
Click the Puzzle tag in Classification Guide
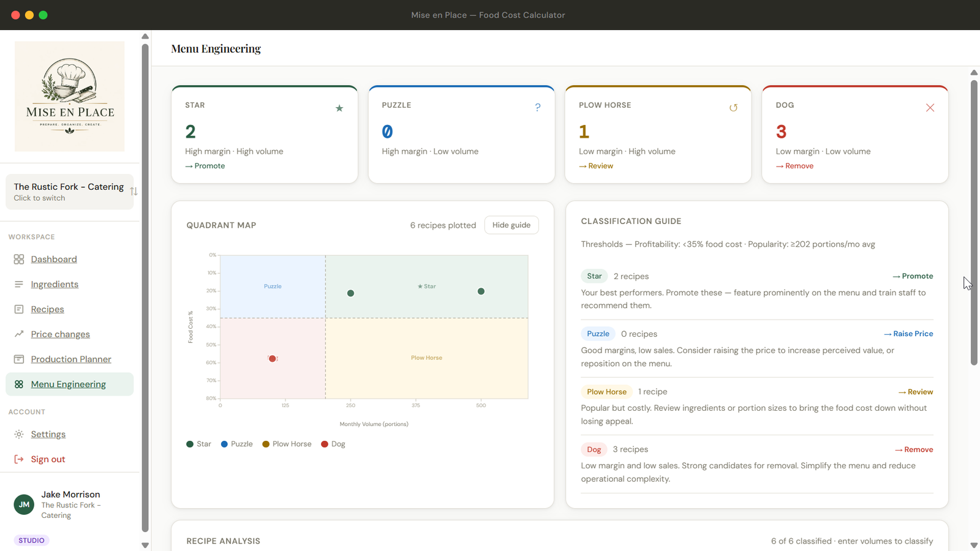[x=598, y=334]
